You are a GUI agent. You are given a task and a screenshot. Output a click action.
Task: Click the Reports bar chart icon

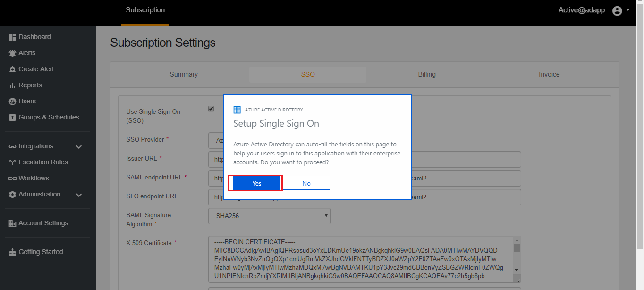[x=13, y=85]
